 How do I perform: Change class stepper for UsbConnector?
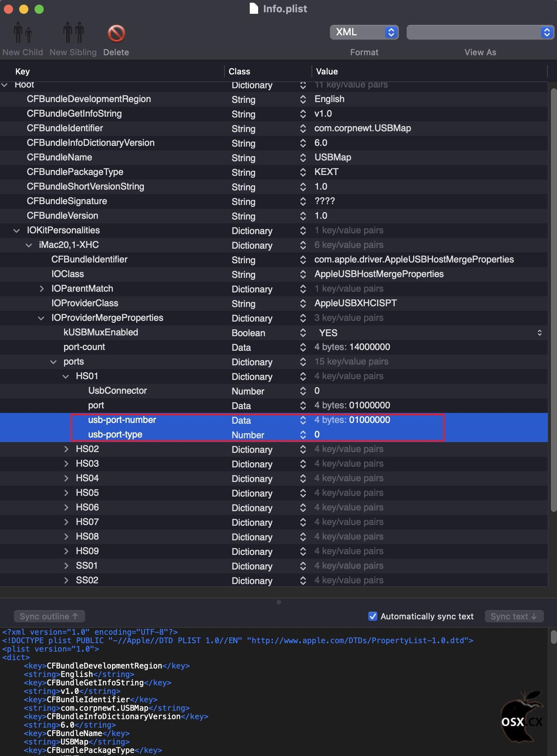point(303,391)
